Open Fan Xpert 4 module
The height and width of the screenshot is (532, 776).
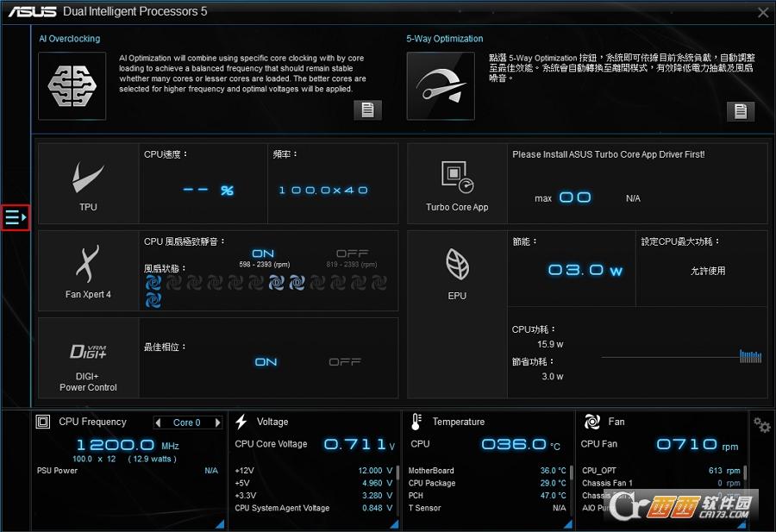point(88,271)
